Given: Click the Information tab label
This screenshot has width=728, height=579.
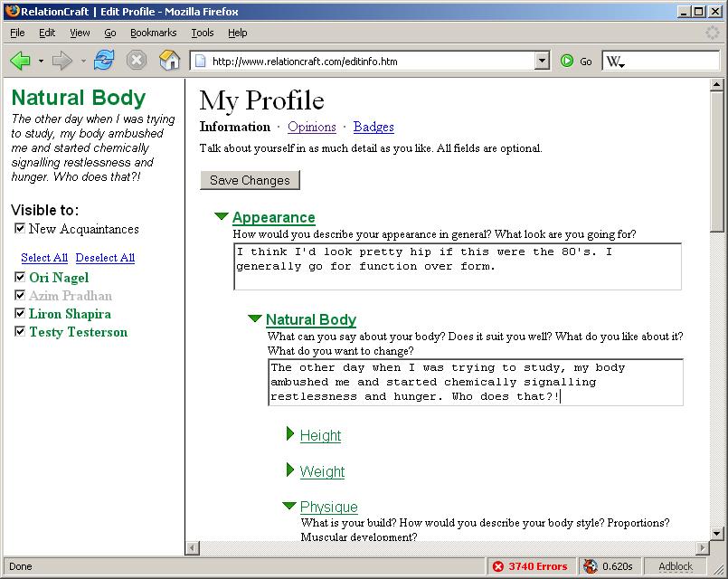Looking at the screenshot, I should coord(235,127).
